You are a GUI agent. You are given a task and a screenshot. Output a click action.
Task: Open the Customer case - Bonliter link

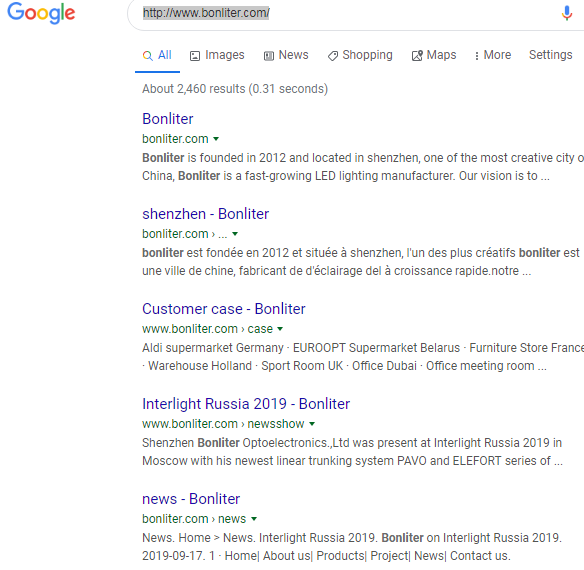click(223, 309)
